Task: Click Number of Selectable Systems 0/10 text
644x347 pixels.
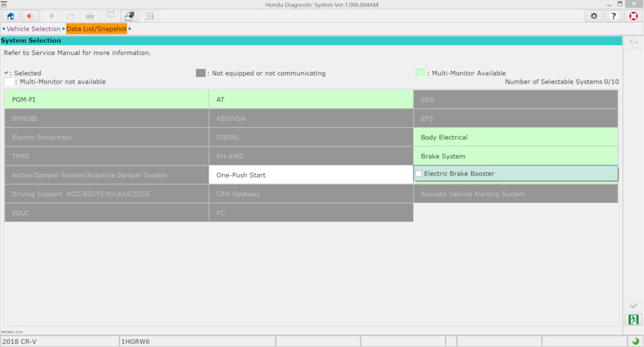Action: point(562,82)
